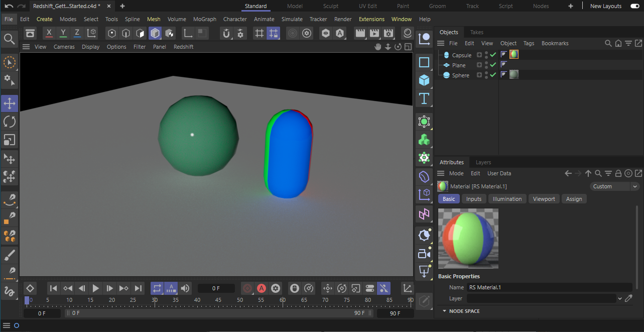Click frame 30 on the timeline ruler

click(x=155, y=300)
